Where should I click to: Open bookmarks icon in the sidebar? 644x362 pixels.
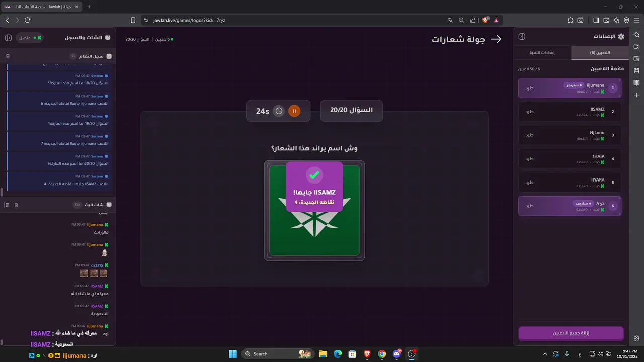coord(636,70)
